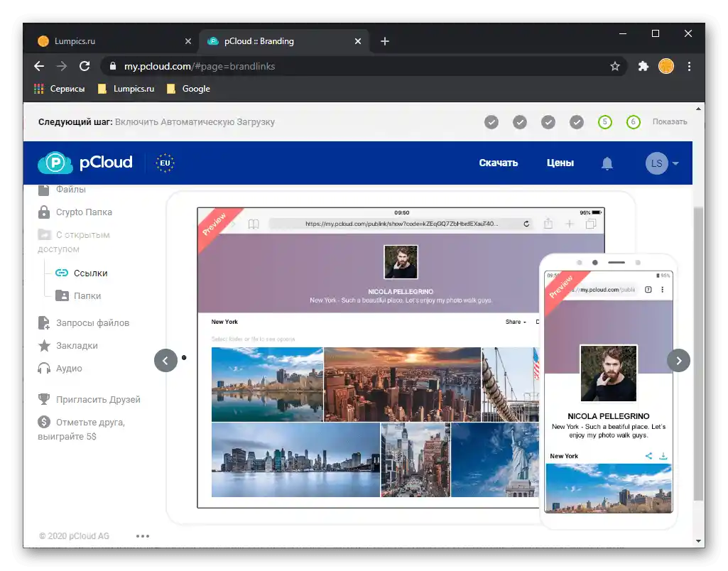Click the tablet preview profile photo
The height and width of the screenshot is (571, 728).
tap(401, 262)
